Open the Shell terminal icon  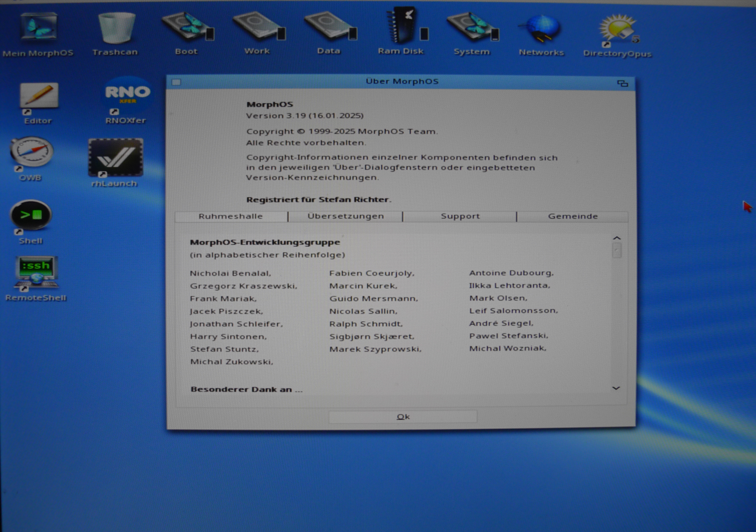(x=31, y=216)
